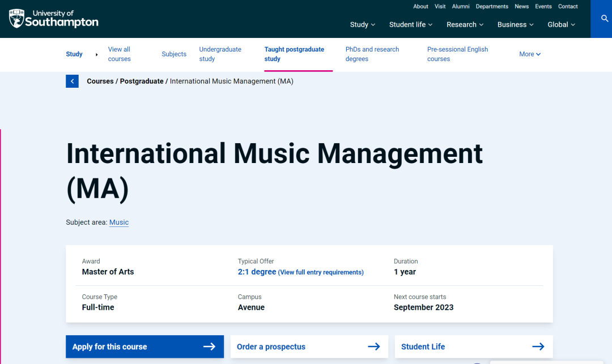Open the About link in top bar
This screenshot has width=612, height=364.
420,7
